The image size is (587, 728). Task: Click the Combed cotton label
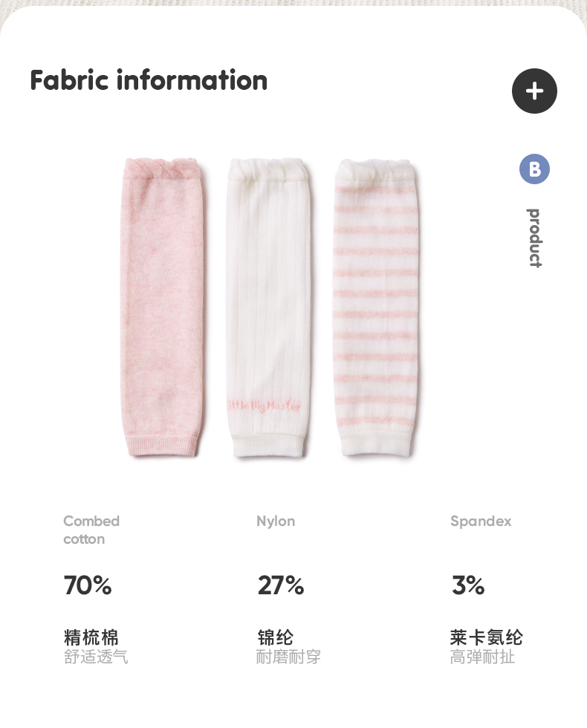tap(91, 530)
